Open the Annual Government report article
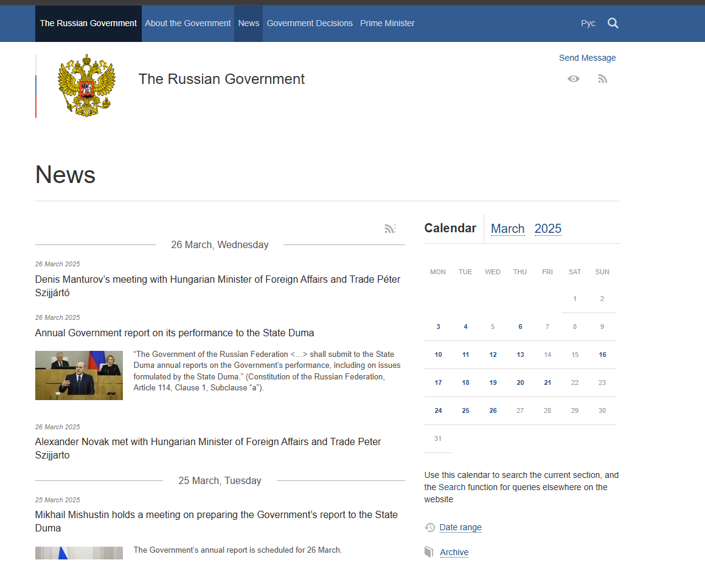The height and width of the screenshot is (588, 705). [x=175, y=333]
